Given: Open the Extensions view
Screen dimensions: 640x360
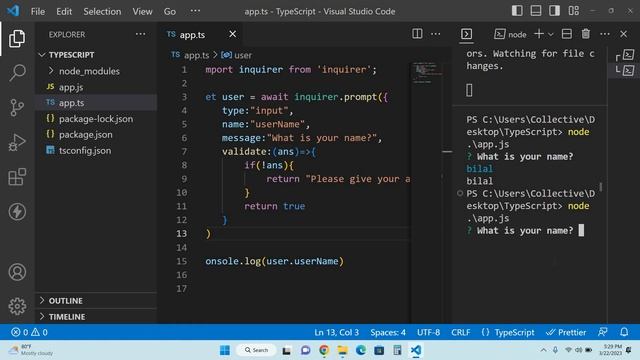Looking at the screenshot, I should coord(17,177).
